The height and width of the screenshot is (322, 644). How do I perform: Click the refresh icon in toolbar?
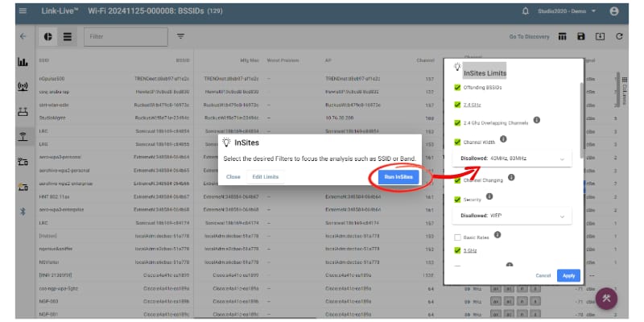point(619,36)
